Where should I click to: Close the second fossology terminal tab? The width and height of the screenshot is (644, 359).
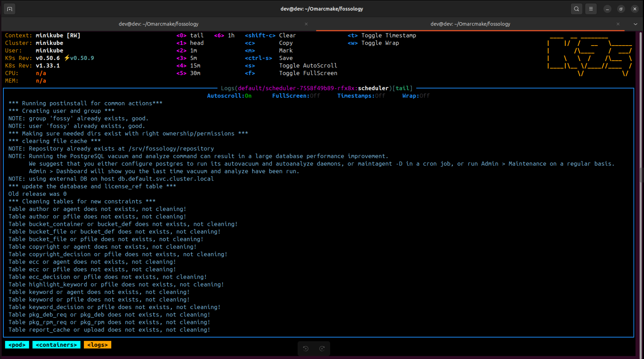point(618,24)
